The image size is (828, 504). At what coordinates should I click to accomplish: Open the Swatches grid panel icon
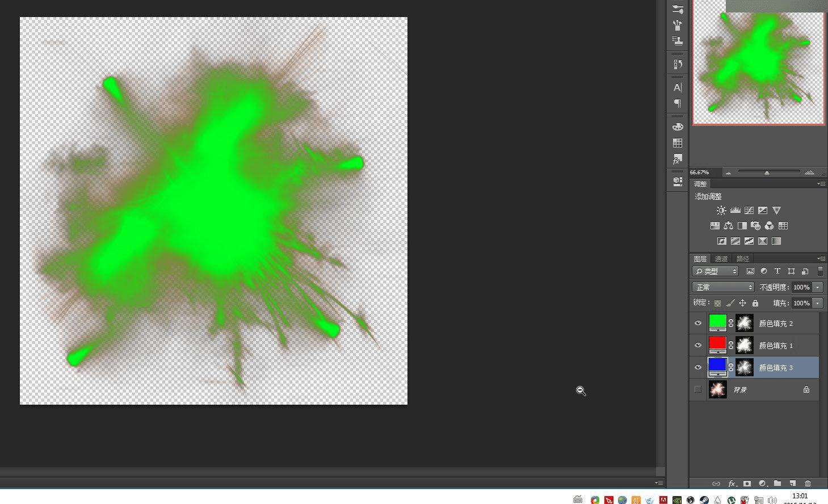(x=678, y=143)
